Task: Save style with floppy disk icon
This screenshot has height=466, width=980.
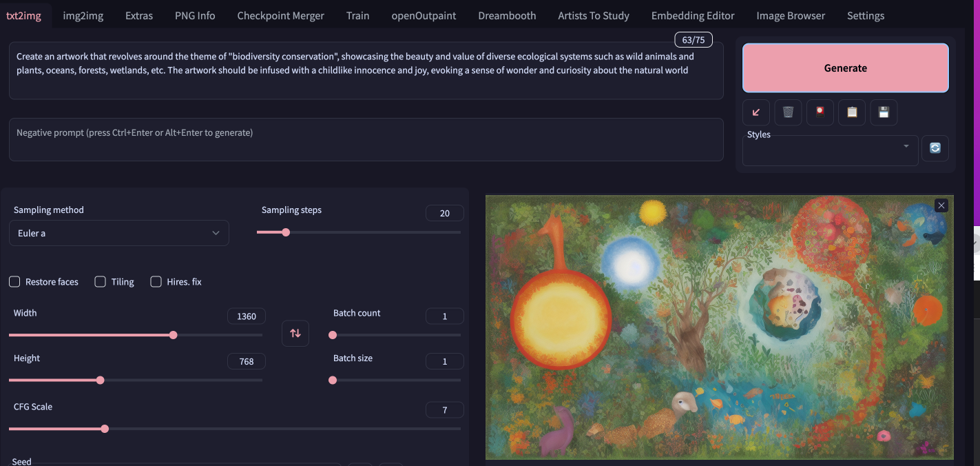Action: tap(884, 112)
